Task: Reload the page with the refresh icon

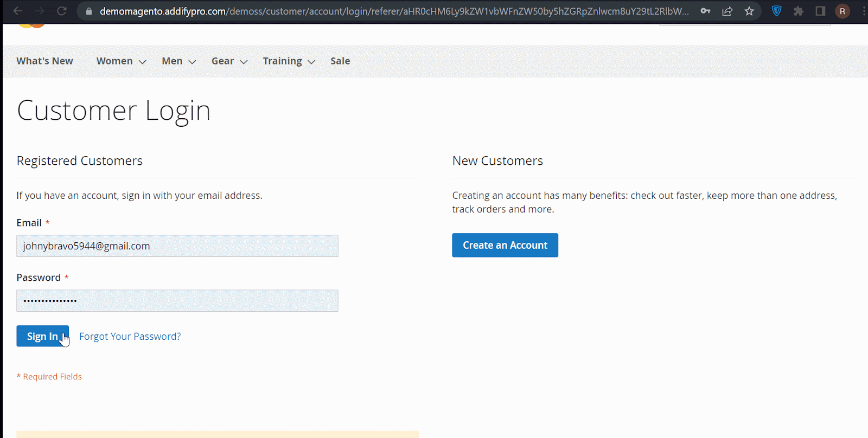Action: [62, 11]
